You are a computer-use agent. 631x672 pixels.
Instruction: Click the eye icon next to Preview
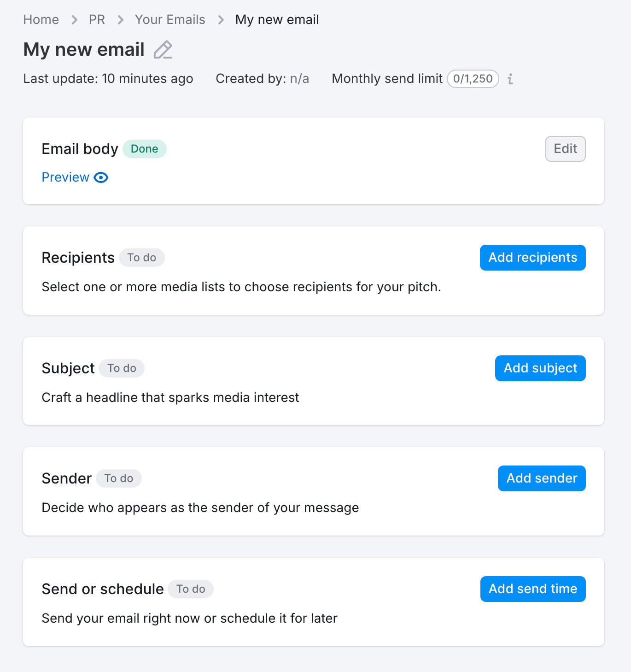[x=101, y=177]
